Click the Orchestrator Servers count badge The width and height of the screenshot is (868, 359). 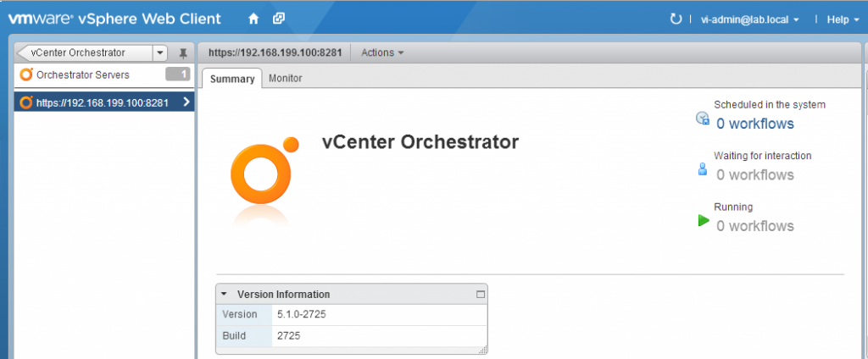(x=178, y=75)
